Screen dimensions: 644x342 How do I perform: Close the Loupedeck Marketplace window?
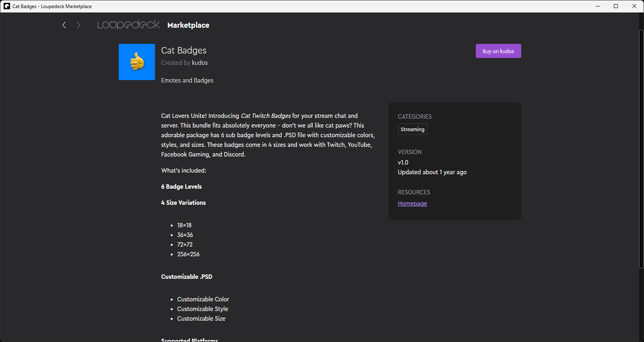pos(634,6)
